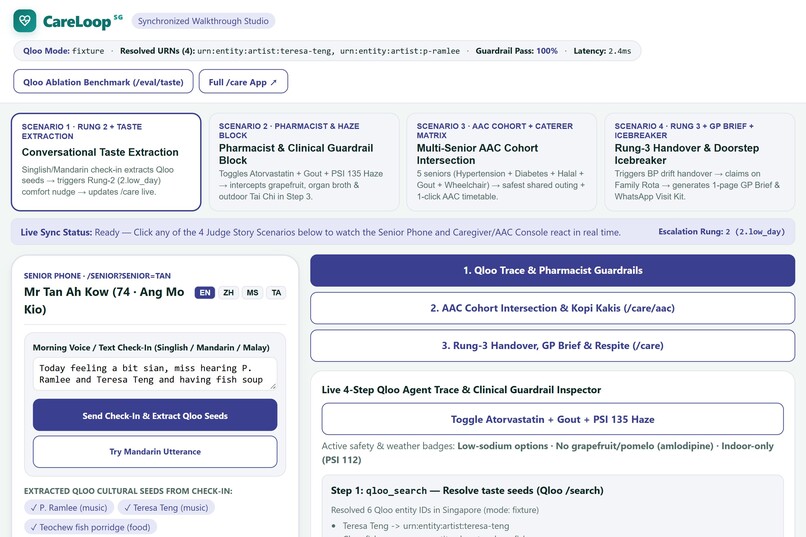This screenshot has height=537, width=806.
Task: Click the Resolved URNs (4) list
Action: [x=290, y=51]
